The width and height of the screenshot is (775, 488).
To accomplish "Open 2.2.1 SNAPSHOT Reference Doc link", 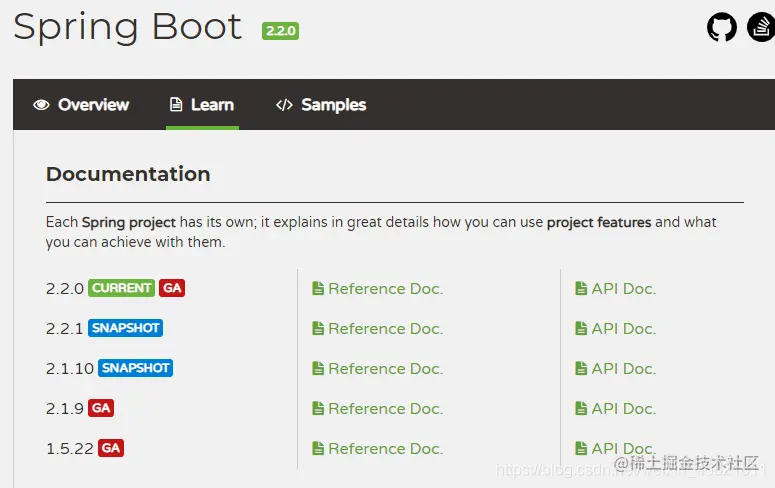I will 385,329.
